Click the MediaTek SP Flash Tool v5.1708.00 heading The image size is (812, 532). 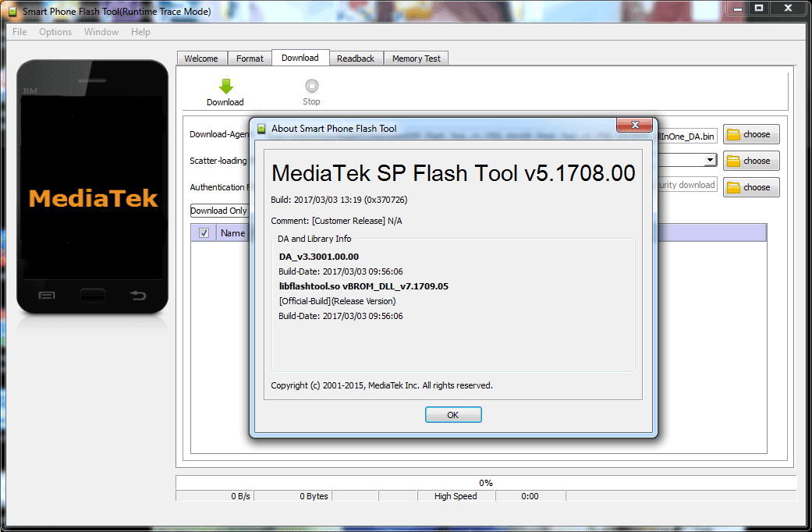(453, 173)
